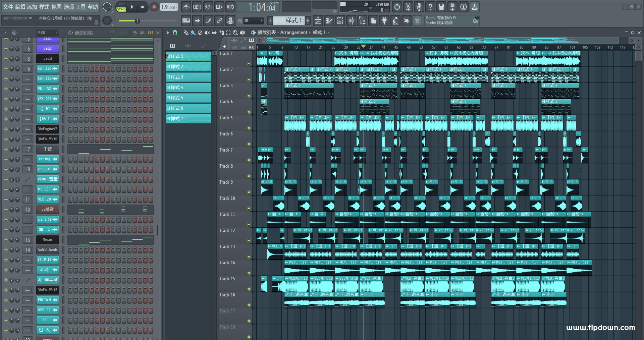Mute Track 9 using its green dot
Viewport: 644px width, 340px height.
(x=249, y=192)
